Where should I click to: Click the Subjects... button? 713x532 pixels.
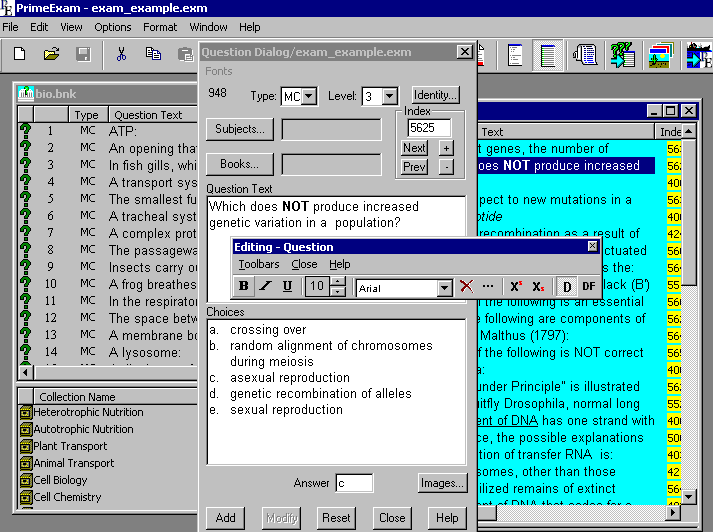240,129
